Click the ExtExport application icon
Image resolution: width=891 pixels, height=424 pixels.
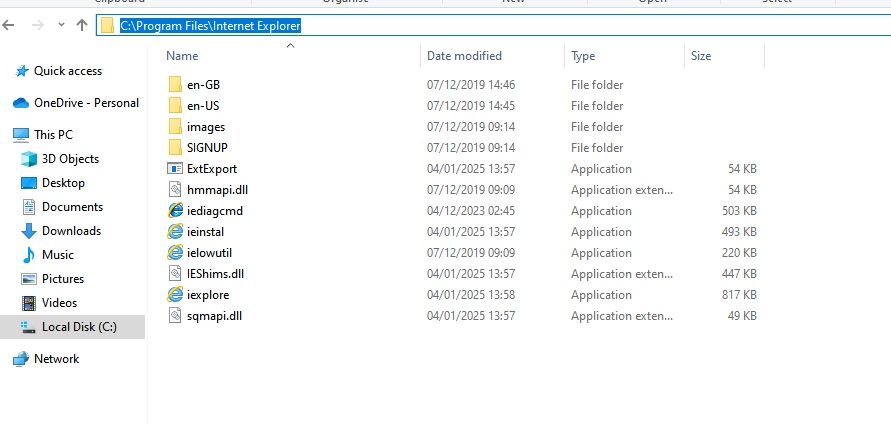click(x=176, y=169)
